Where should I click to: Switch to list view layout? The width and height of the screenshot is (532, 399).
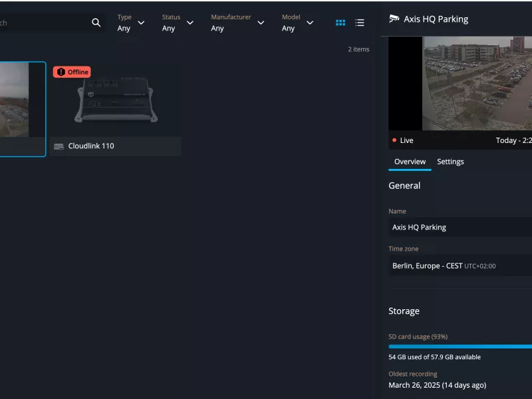(x=360, y=23)
